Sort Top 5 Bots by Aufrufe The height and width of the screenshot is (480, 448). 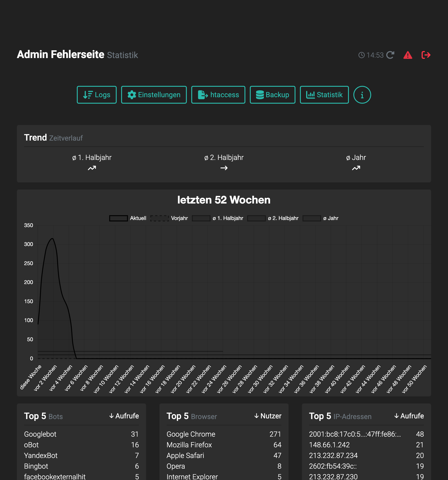pyautogui.click(x=124, y=416)
